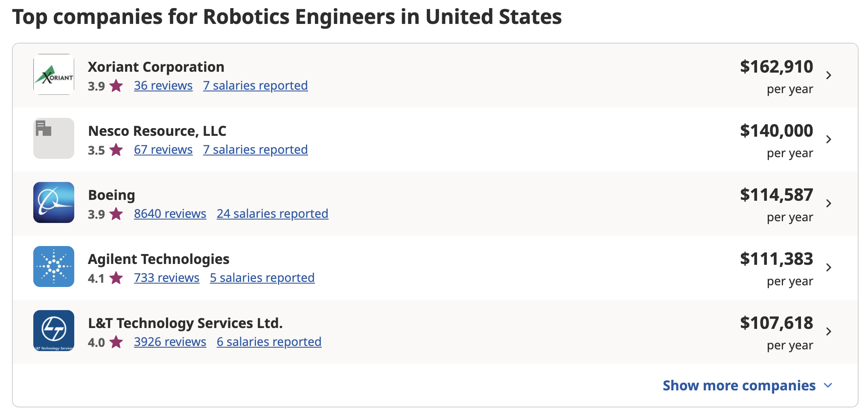Open the 3926 reviews link for L&T
The image size is (868, 416).
[170, 342]
